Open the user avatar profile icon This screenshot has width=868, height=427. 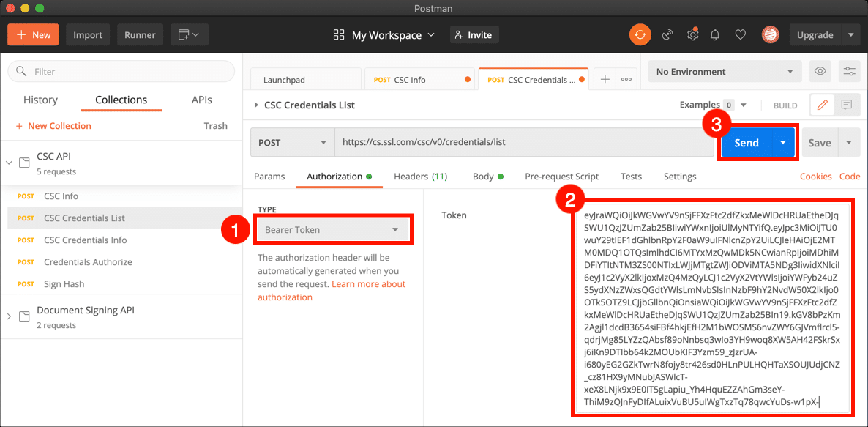coord(770,34)
